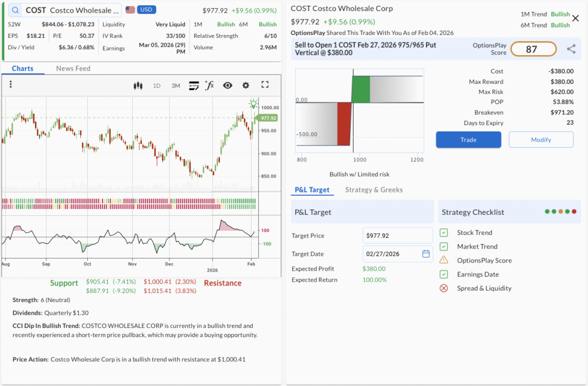Viewport: 588px width, 386px height.
Task: Open the chart drawing tools icon
Action: (x=194, y=86)
